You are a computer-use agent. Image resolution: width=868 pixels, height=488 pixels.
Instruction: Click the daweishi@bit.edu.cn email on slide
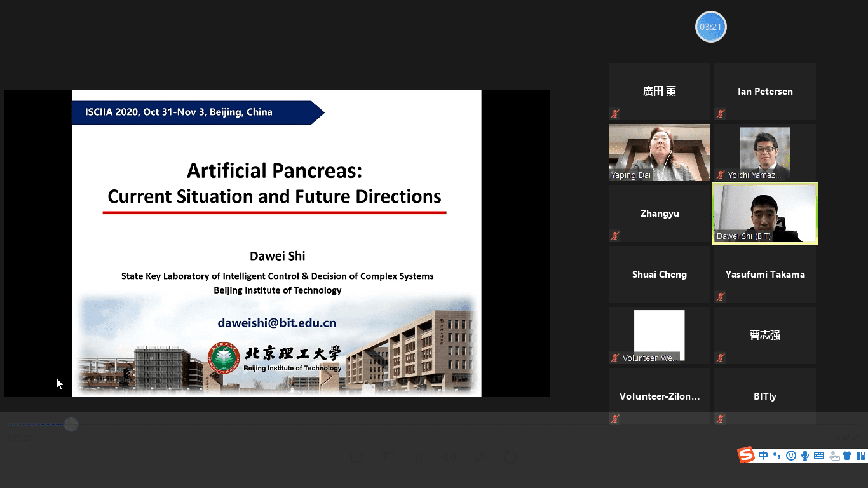pos(276,323)
